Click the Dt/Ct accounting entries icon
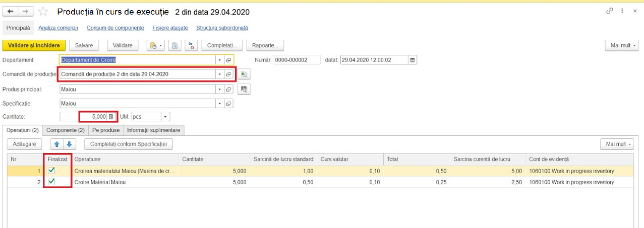This screenshot has width=644, height=228. click(191, 45)
